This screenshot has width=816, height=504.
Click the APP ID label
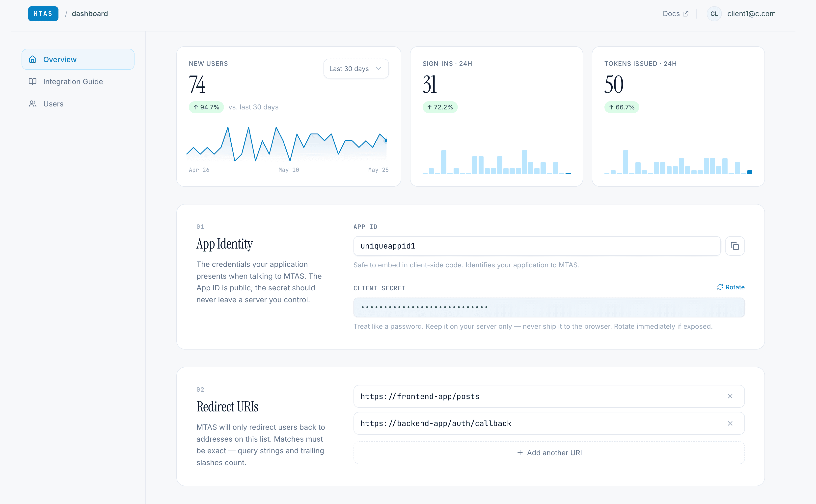pos(365,227)
